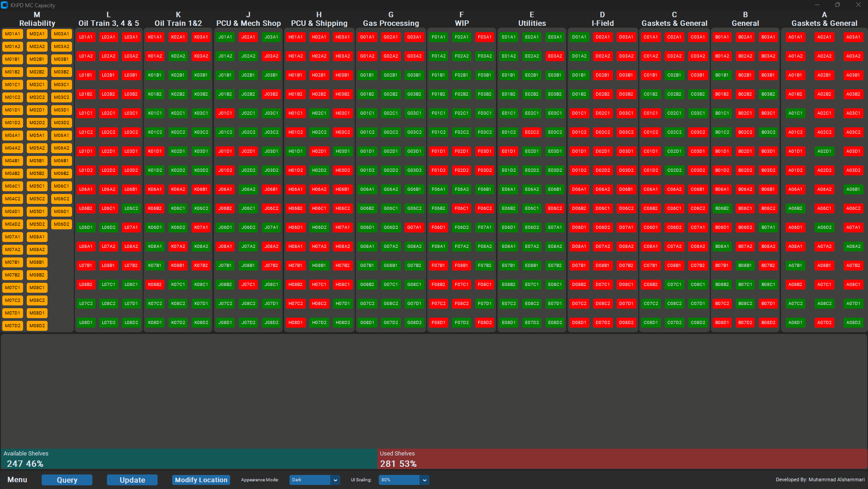The width and height of the screenshot is (868, 489).
Task: Select shelf L03A1 in Oil Train 3, 4 & 5
Action: (131, 37)
